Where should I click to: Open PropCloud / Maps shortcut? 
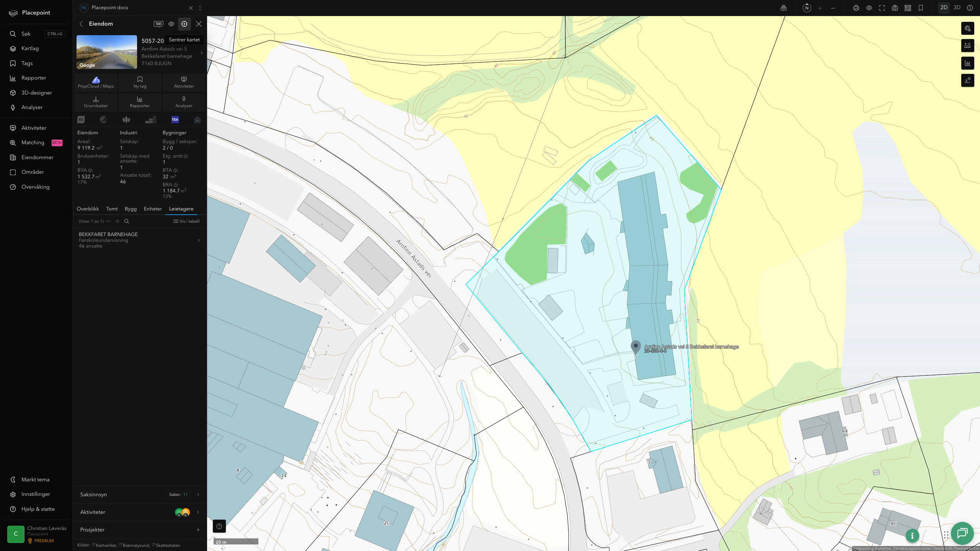(96, 82)
